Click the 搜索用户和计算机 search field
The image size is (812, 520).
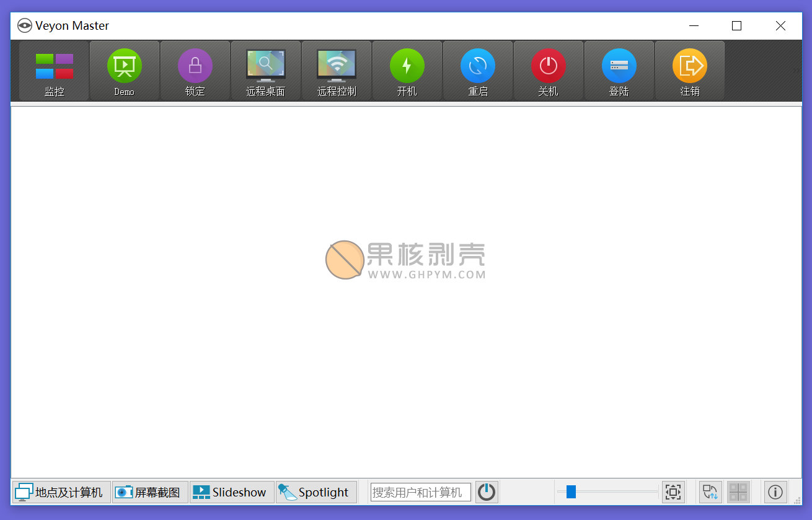pyautogui.click(x=420, y=491)
